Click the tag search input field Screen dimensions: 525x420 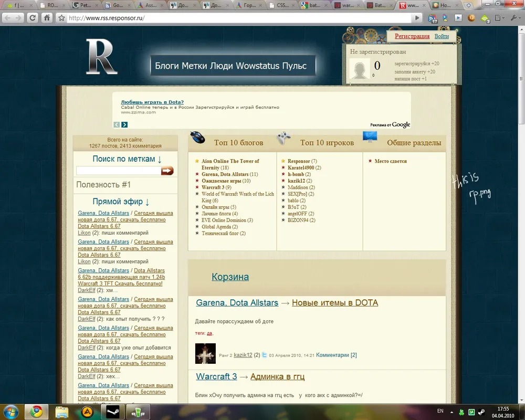point(118,171)
